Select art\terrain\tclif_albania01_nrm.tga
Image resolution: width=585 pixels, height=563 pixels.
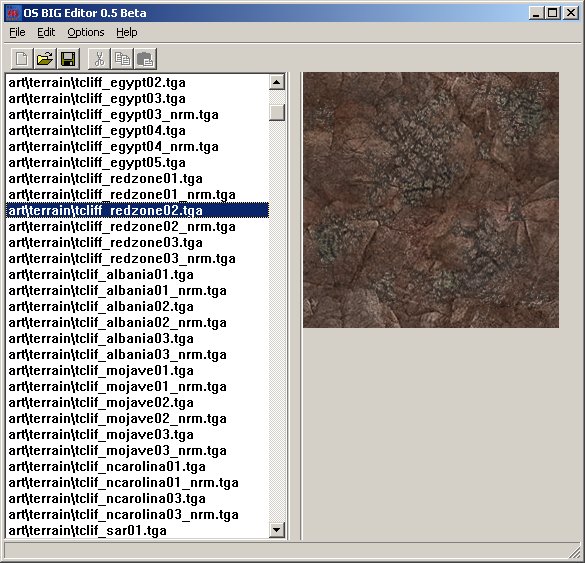point(137,291)
